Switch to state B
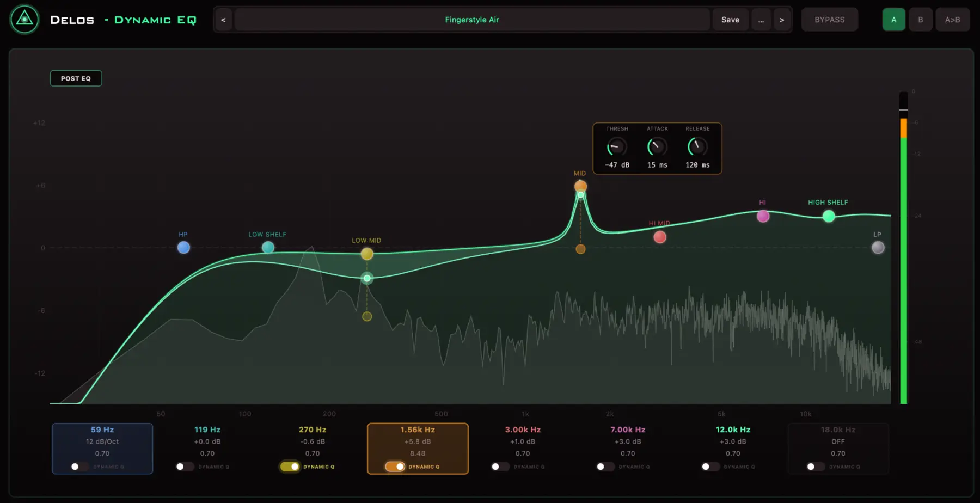 click(921, 20)
